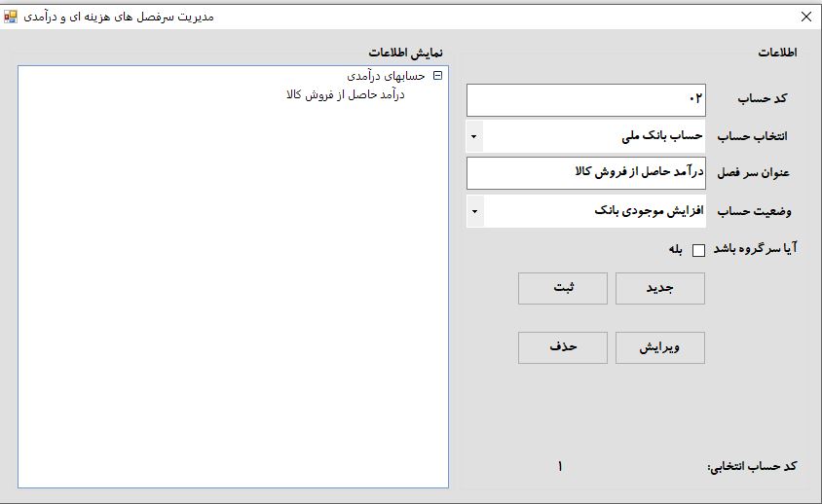This screenshot has height=504, width=822.
Task: Click the کد حساب input field
Action: pyautogui.click(x=586, y=100)
